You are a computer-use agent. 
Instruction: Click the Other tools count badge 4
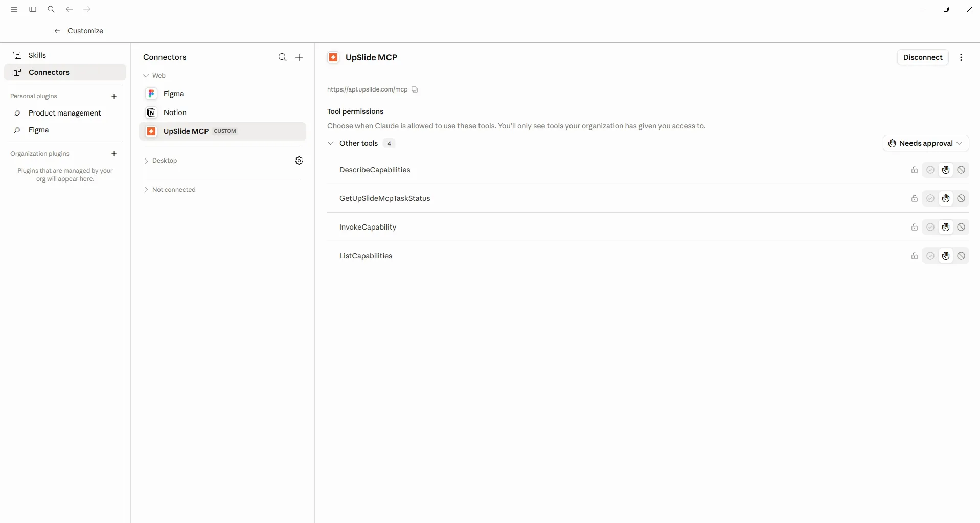point(389,143)
